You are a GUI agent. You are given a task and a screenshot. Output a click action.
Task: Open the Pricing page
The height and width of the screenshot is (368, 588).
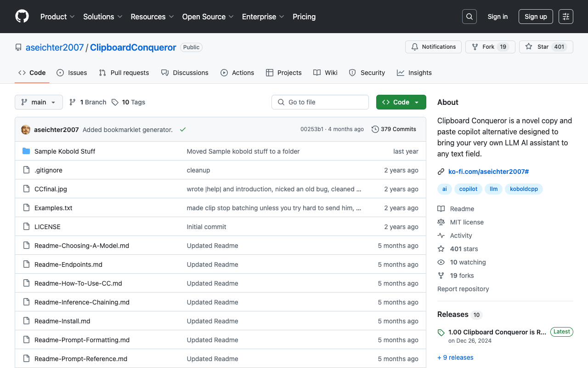coord(304,17)
